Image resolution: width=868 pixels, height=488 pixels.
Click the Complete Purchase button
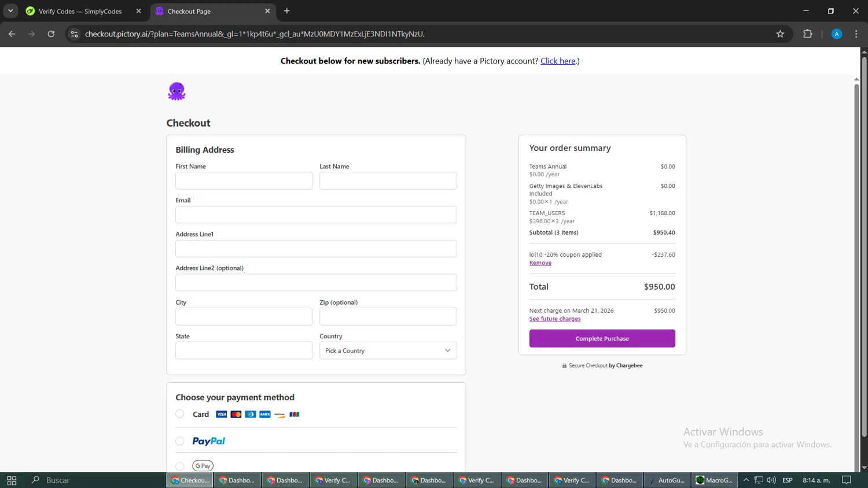602,338
